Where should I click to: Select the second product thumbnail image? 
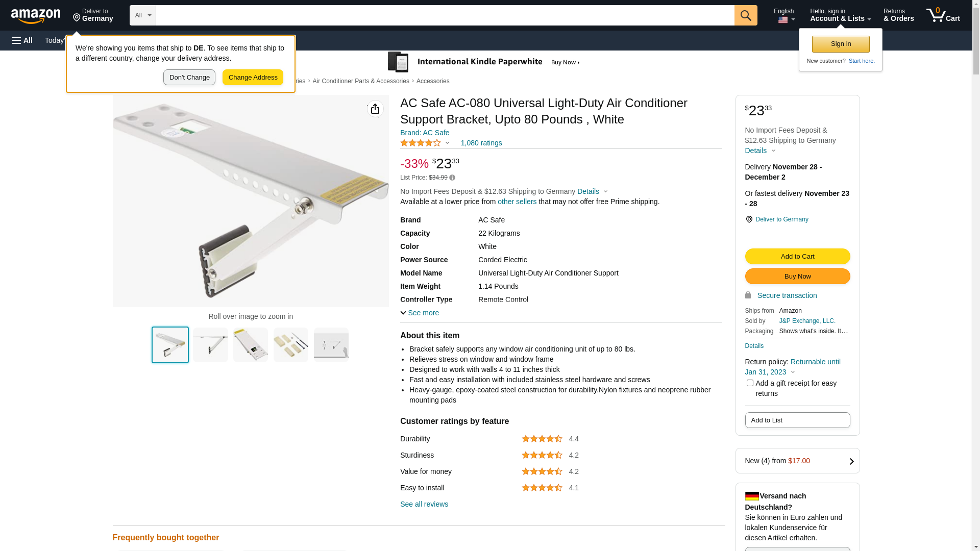pos(210,345)
